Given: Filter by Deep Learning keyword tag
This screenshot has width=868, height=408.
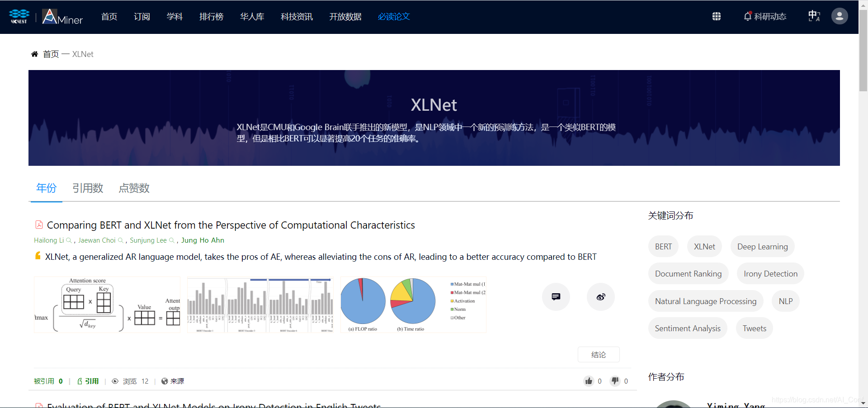Looking at the screenshot, I should (x=762, y=247).
